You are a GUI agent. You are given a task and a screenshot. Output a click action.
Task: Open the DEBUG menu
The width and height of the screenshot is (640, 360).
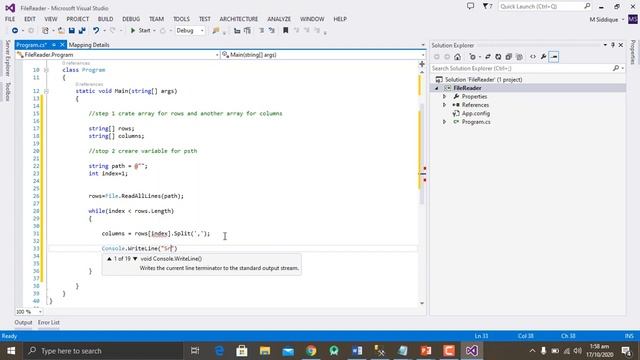point(131,19)
